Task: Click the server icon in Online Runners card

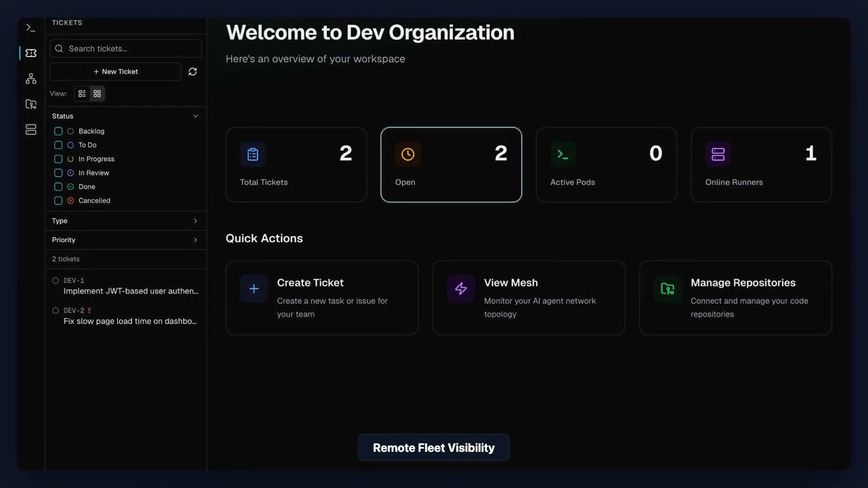Action: point(718,155)
